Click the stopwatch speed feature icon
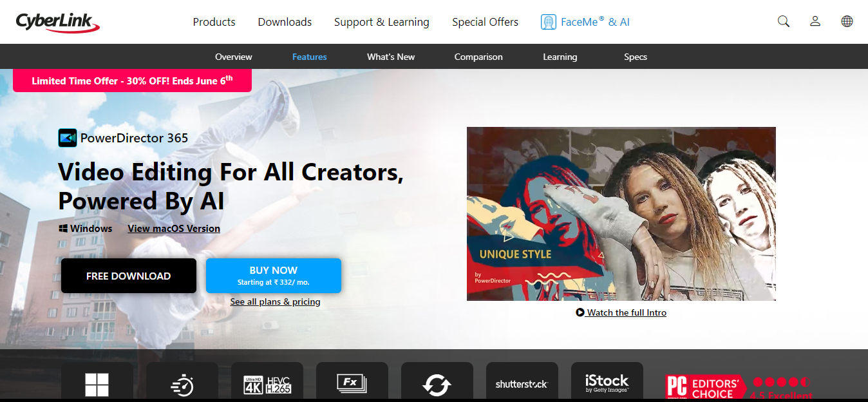868x402 pixels. pyautogui.click(x=182, y=385)
